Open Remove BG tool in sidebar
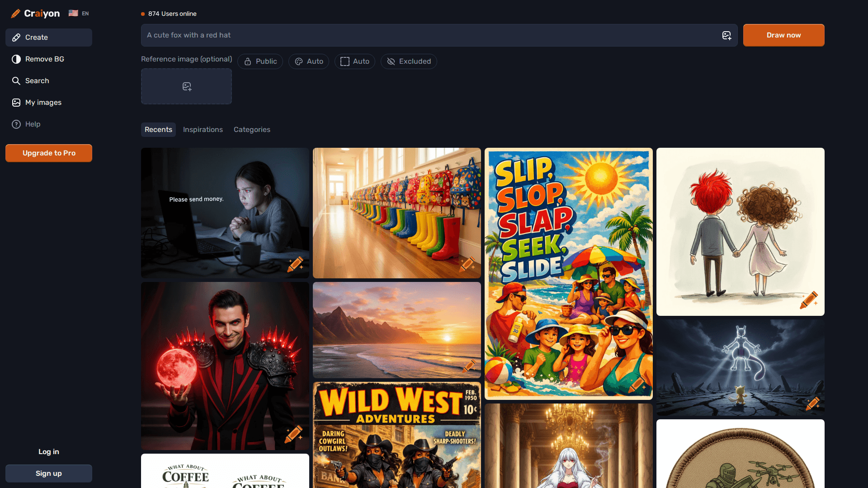 tap(44, 59)
